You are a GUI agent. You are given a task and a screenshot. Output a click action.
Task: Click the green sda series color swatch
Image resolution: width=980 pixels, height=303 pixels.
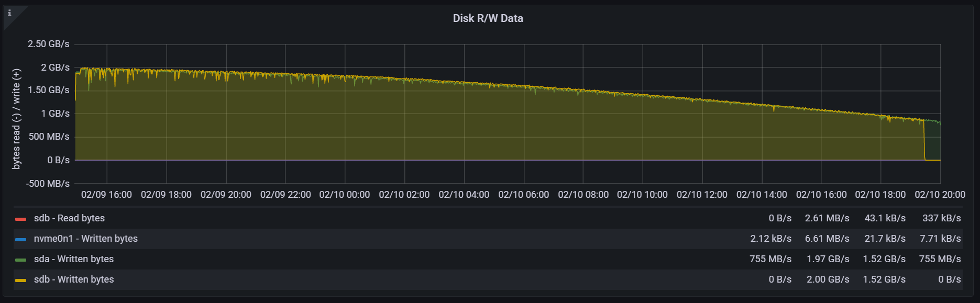(21, 260)
